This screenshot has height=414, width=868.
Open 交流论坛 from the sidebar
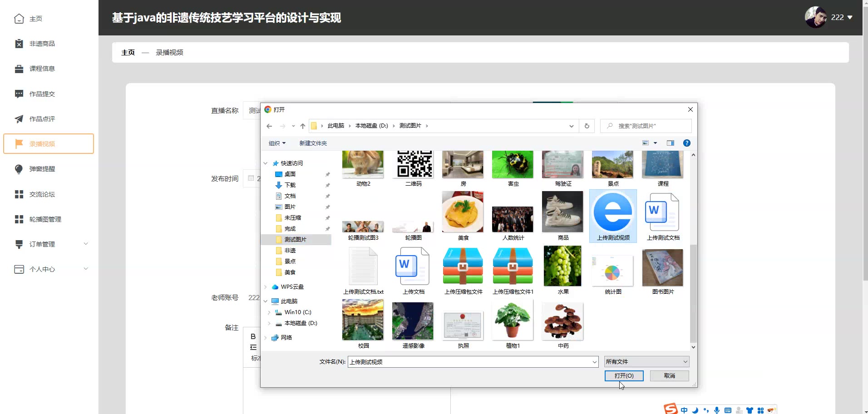[42, 194]
